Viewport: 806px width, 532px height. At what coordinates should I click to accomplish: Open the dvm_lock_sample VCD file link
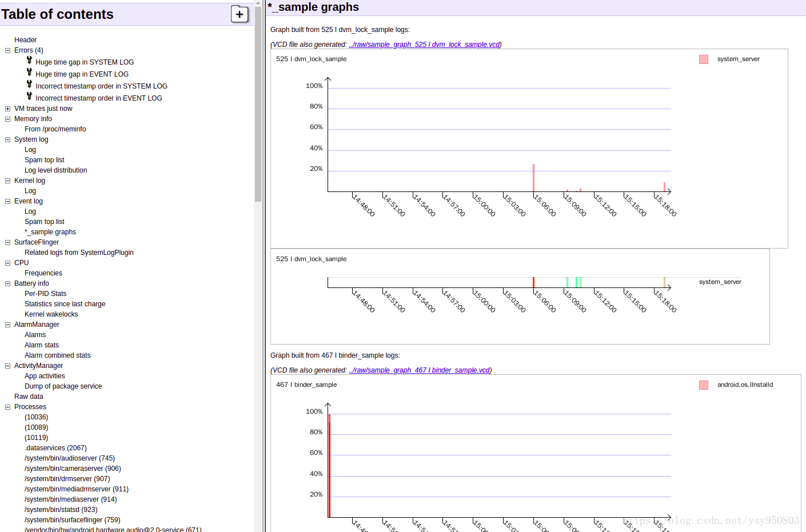click(x=425, y=45)
